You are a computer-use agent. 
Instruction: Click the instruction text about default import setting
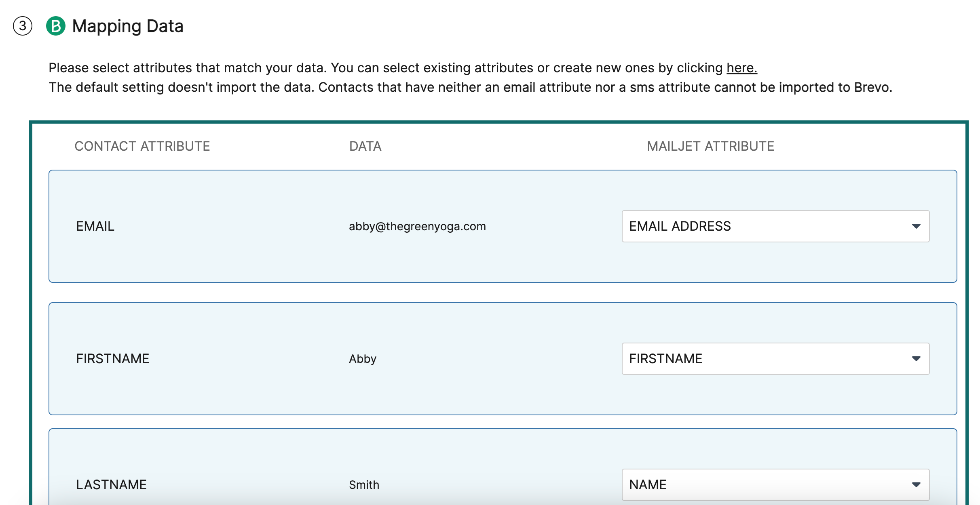[470, 87]
